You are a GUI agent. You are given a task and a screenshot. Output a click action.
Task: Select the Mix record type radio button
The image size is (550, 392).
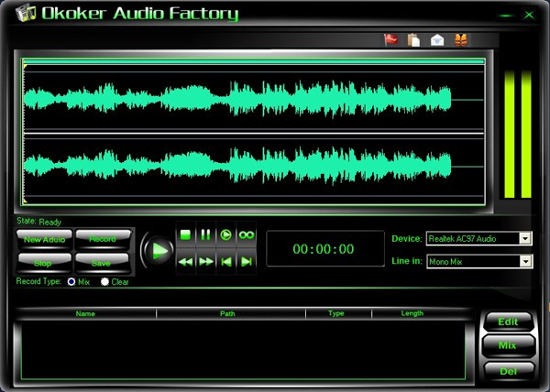tap(71, 282)
